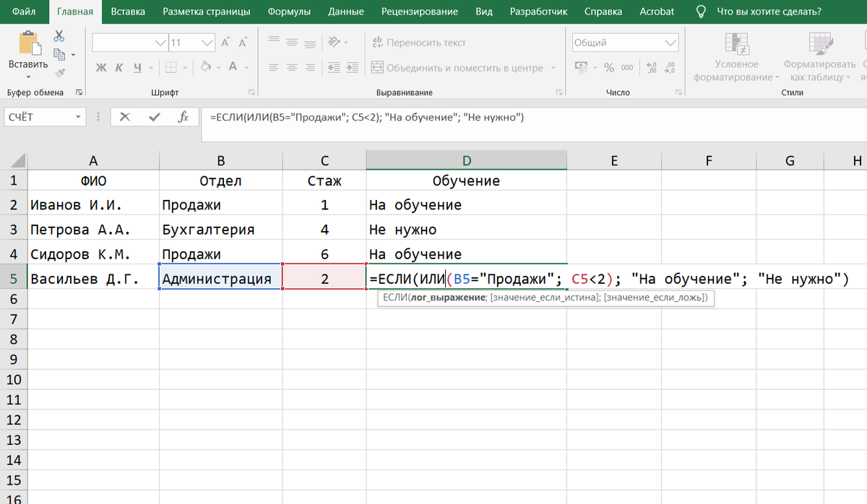Image resolution: width=867 pixels, height=504 pixels.
Task: Switch to Разметка страницы tab
Action: [x=207, y=12]
